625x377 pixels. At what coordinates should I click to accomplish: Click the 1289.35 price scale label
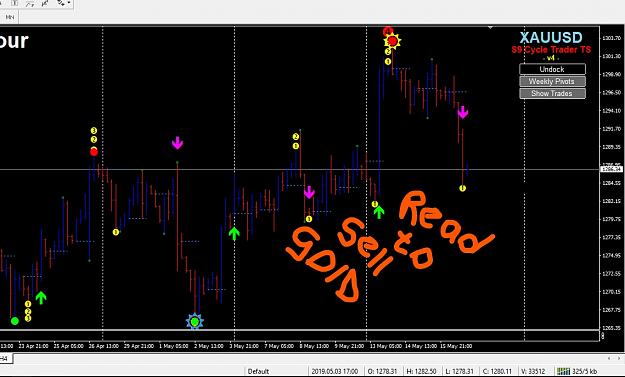pyautogui.click(x=611, y=147)
